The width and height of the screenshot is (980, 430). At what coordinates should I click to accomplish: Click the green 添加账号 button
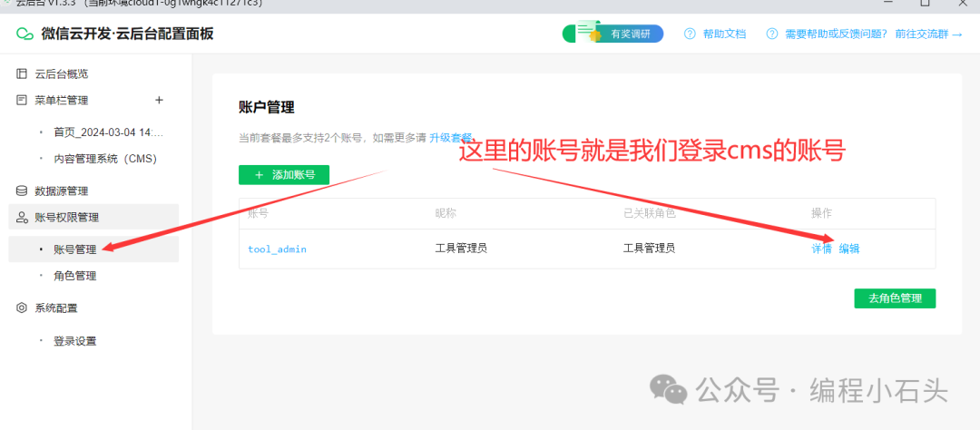tap(284, 175)
